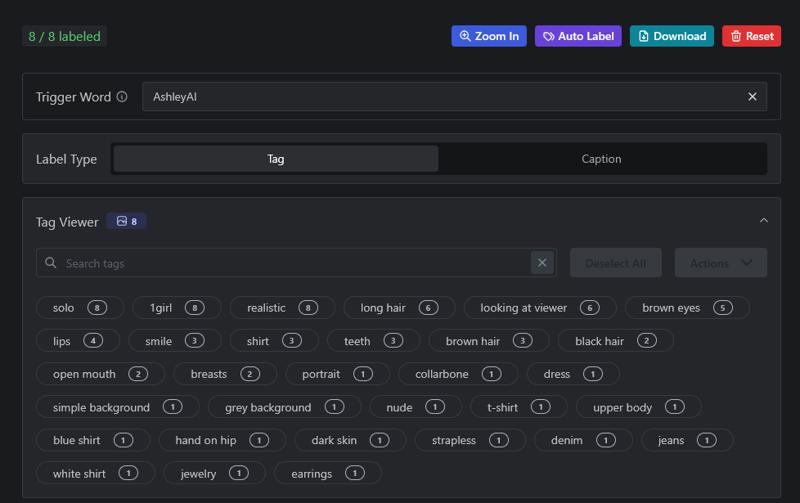Switch label type to Caption

601,159
